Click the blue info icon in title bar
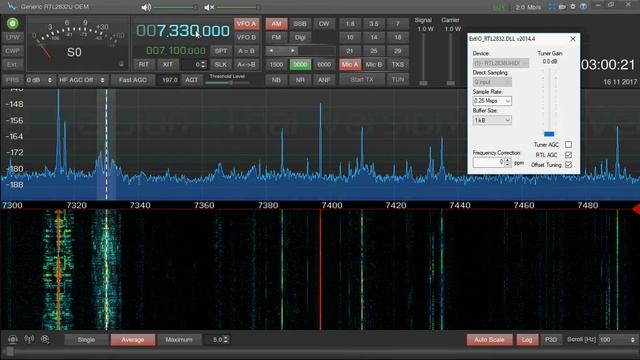This screenshot has width=640, height=360. coord(583,7)
